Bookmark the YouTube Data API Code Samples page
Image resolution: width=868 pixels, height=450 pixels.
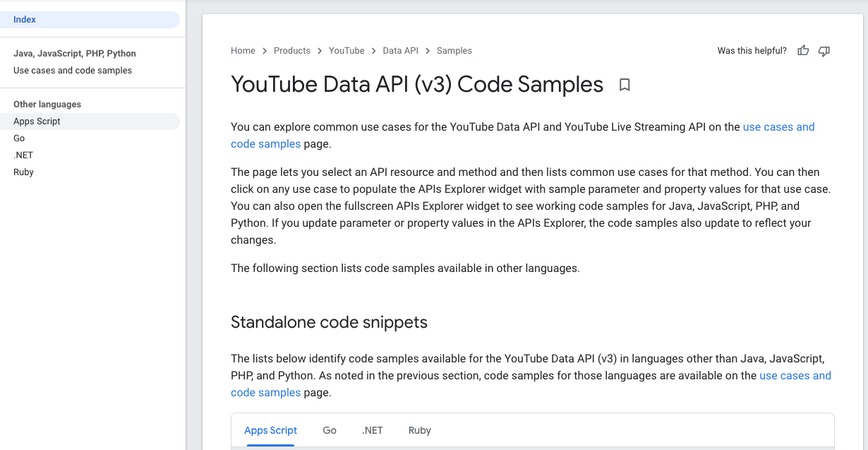(624, 84)
